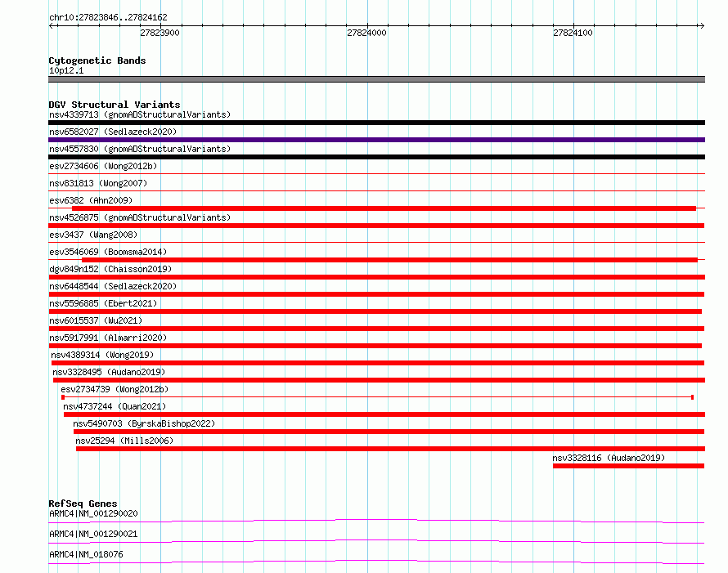Viewport: 728px width, 573px height.
Task: Open variant nsv3328495 (Audano2019)
Action: (x=109, y=372)
